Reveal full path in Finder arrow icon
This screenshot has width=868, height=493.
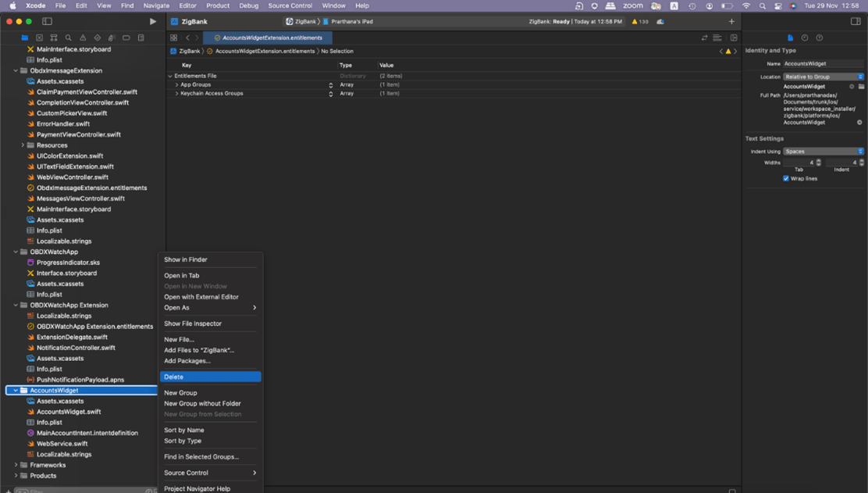pos(859,123)
